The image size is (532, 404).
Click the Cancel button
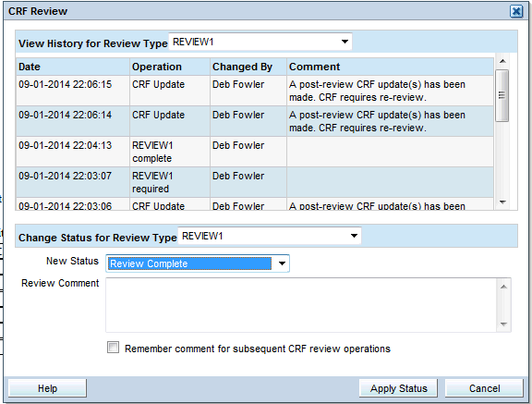click(484, 388)
